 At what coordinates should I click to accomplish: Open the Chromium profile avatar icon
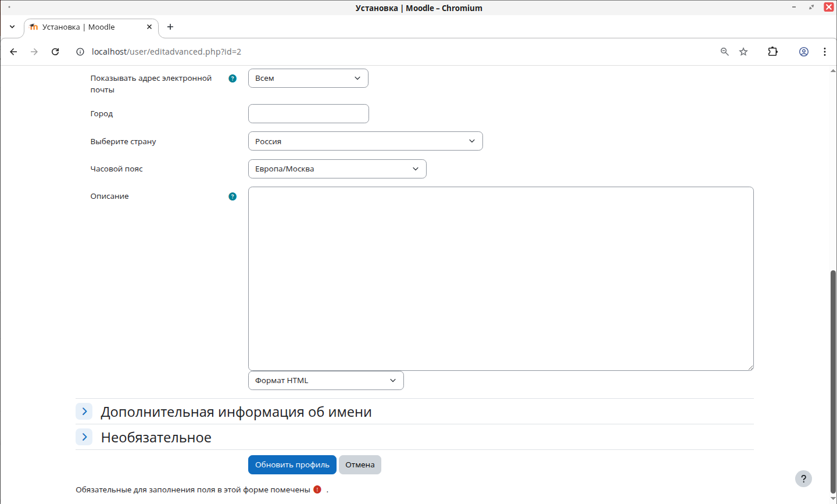coord(804,52)
